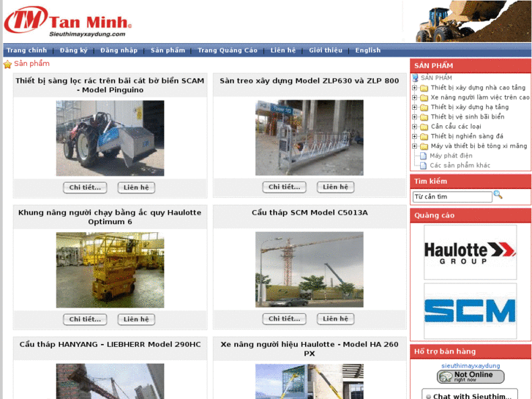Viewport: 532px width, 399px height.
Task: Open Liên hệ in the navigation bar
Action: pos(283,51)
